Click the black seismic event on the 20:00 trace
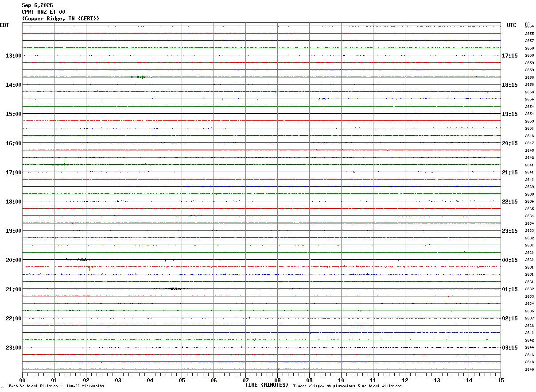 coord(75,260)
